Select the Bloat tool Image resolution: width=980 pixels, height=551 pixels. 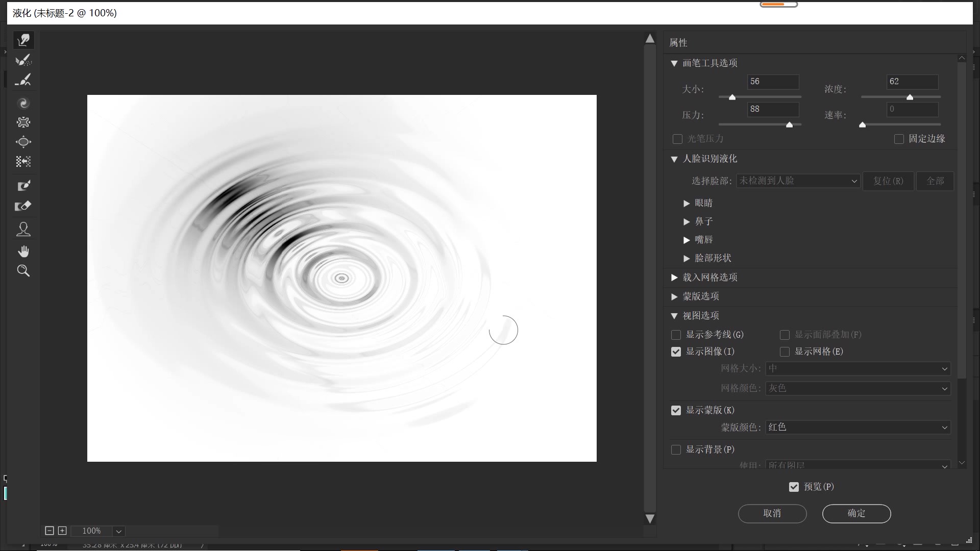(x=23, y=142)
